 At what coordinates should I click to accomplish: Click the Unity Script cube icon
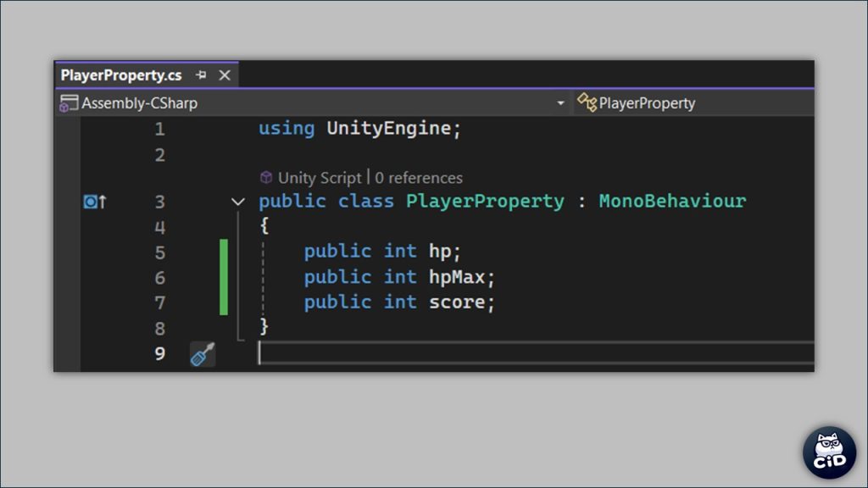click(x=266, y=178)
